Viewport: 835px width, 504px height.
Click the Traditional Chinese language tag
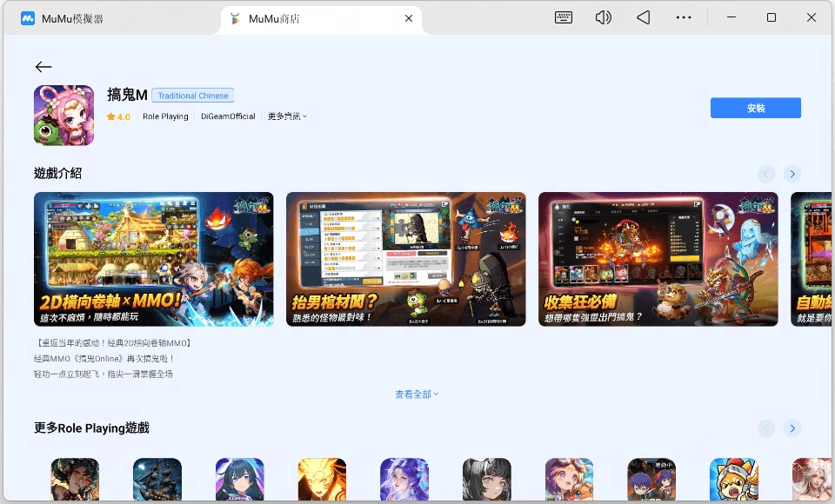point(193,96)
